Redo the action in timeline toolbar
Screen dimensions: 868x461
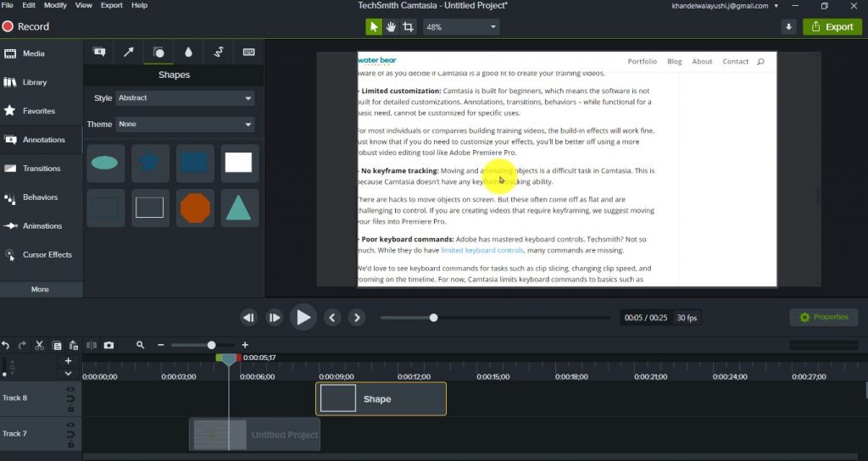click(x=22, y=346)
